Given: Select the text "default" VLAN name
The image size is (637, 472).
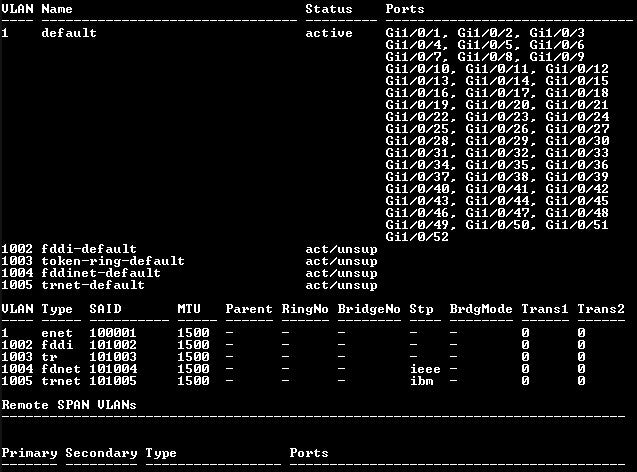Looking at the screenshot, I should pos(69,33).
